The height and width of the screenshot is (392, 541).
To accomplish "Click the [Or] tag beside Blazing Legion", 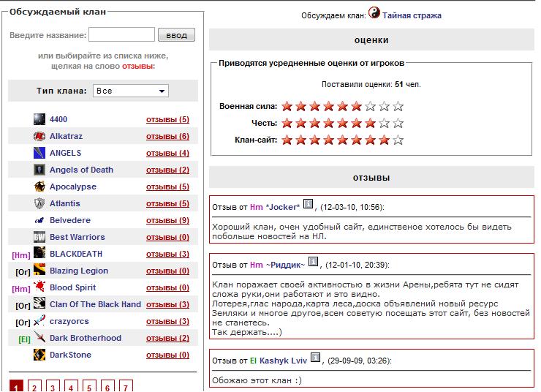I will pos(23,272).
